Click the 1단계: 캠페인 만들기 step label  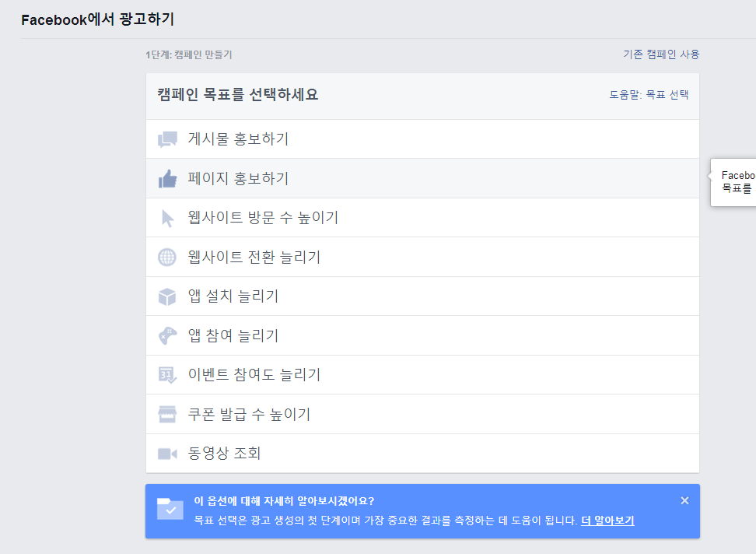(189, 54)
